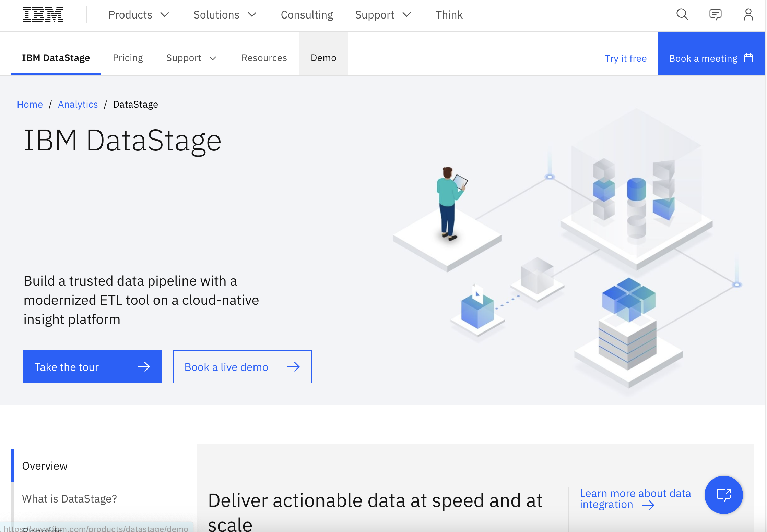This screenshot has width=767, height=532.
Task: Expand the top Support dropdown chevron
Action: [x=407, y=15]
